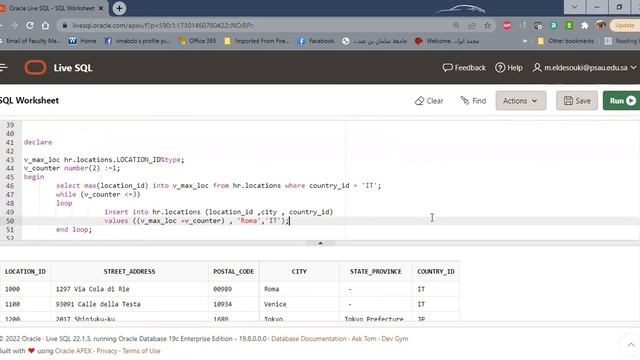
Task: Open the Reading list
Action: point(622,41)
